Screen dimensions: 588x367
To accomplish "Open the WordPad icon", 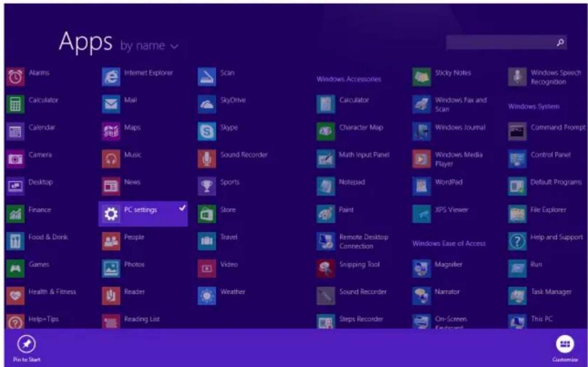I will (422, 187).
